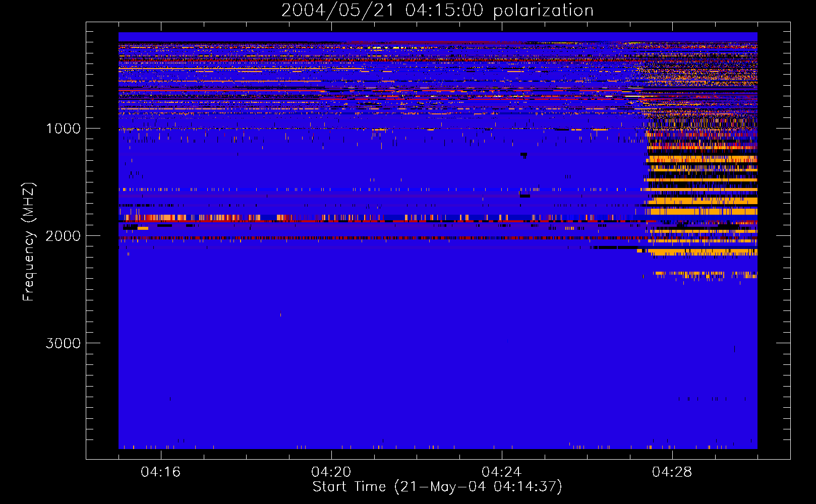This screenshot has height=504, width=816.
Task: Click the 3000 frequency tick label
Action: (63, 343)
